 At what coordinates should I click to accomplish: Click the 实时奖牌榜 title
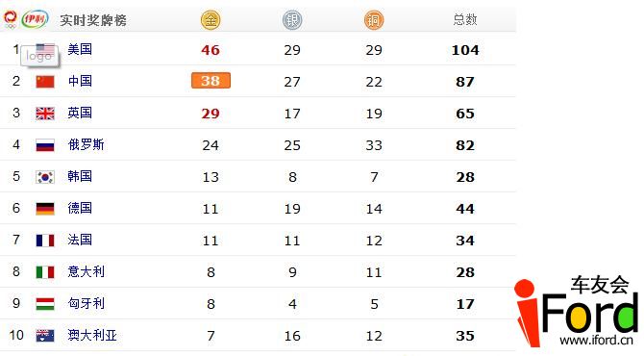point(93,20)
